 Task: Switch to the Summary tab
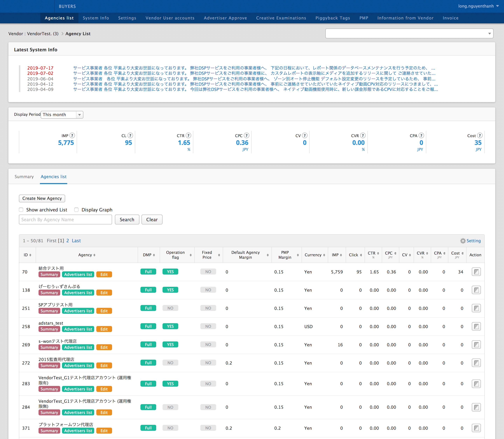pos(24,177)
